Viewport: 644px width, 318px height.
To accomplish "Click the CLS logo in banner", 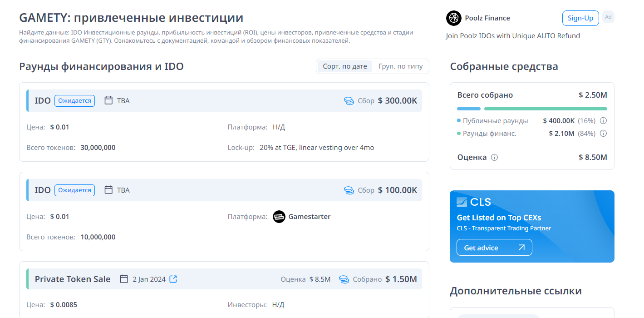I will click(x=474, y=202).
